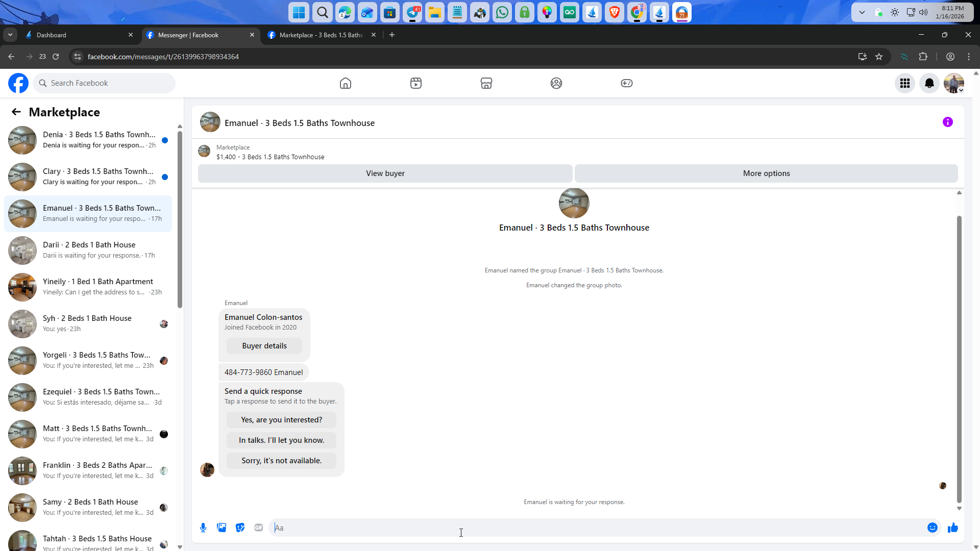Expand system tray hidden icons chevron
The height and width of the screenshot is (551, 980).
pyautogui.click(x=862, y=12)
